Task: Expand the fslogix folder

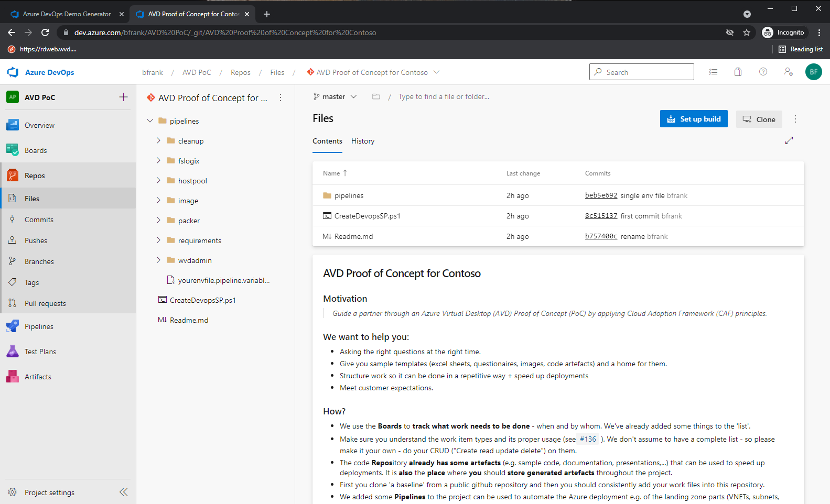Action: click(158, 160)
